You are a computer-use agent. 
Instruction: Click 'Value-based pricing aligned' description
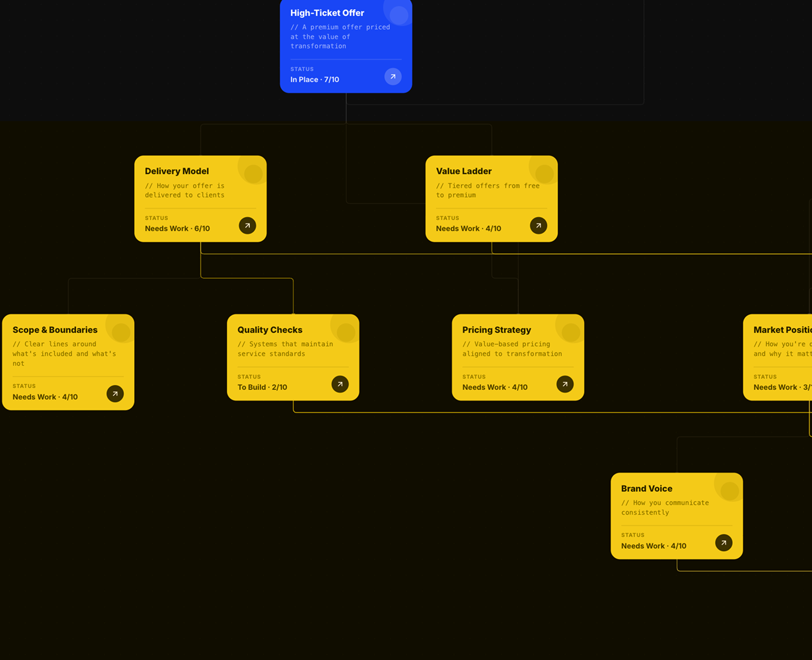point(512,349)
